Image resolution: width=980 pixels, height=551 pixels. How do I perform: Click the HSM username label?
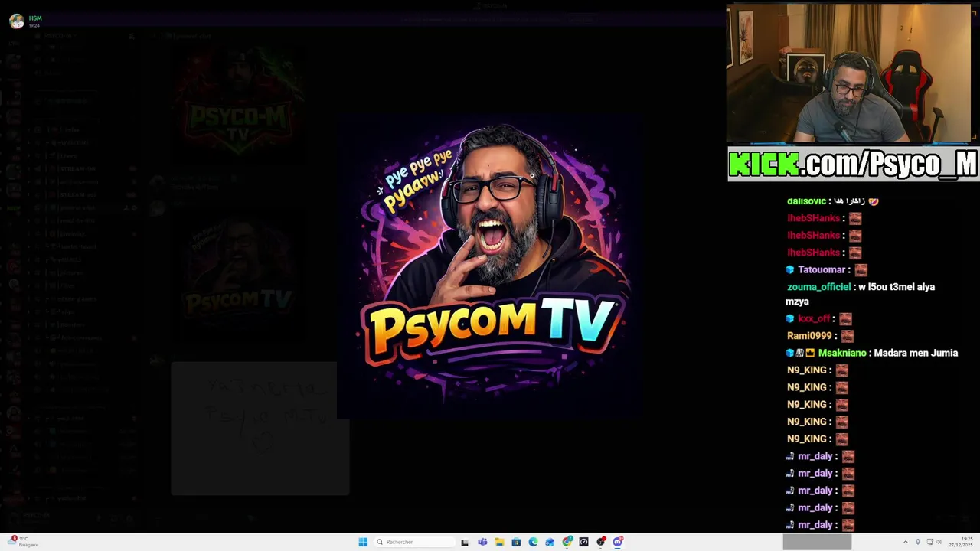coord(35,18)
